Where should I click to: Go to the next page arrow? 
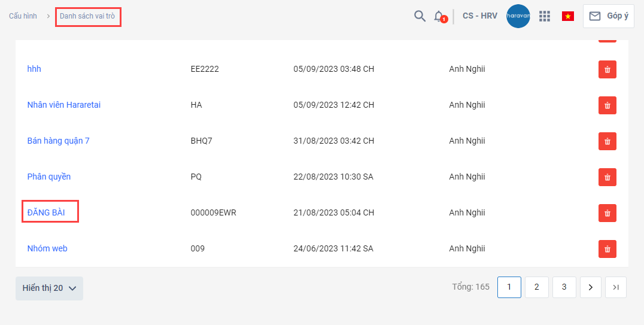(x=590, y=287)
